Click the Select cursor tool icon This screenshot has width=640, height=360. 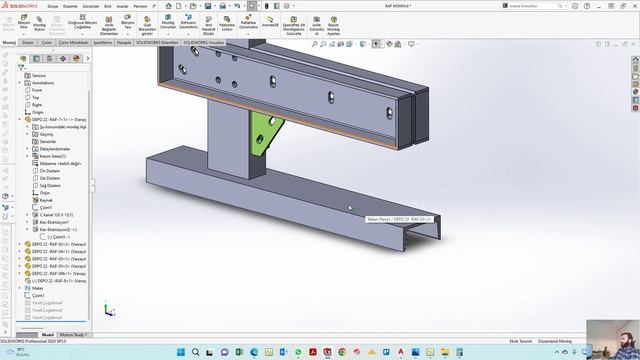252,6
